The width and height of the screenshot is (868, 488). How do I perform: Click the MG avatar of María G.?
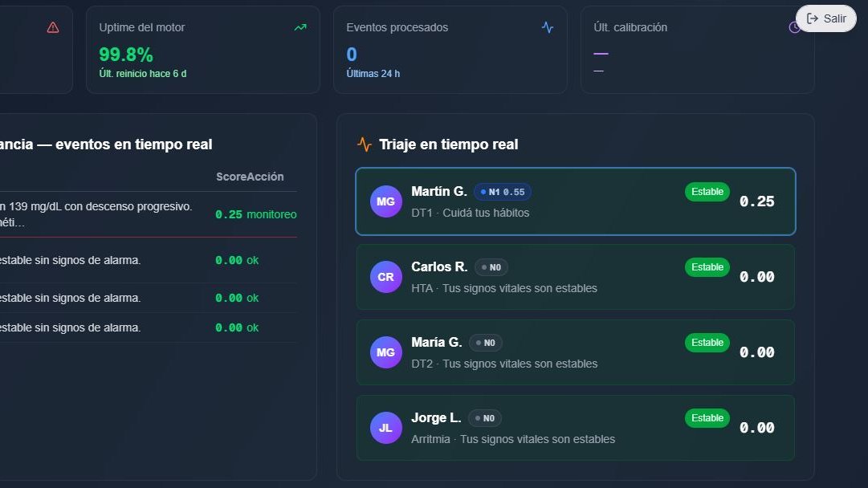tap(386, 352)
